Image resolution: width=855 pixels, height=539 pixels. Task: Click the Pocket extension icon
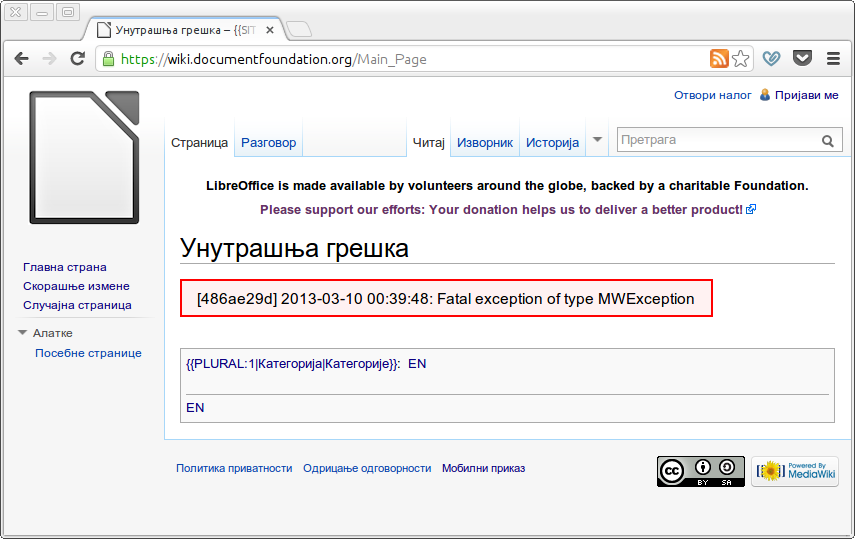[x=801, y=59]
